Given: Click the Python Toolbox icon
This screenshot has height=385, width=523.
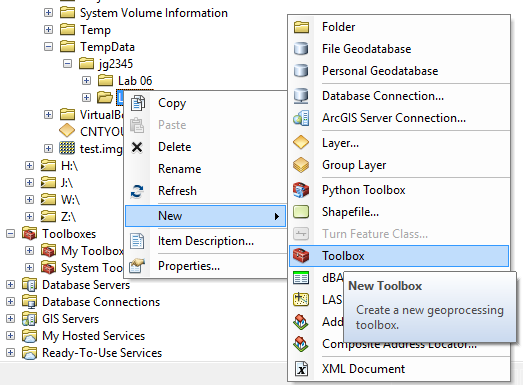Looking at the screenshot, I should pyautogui.click(x=301, y=190).
